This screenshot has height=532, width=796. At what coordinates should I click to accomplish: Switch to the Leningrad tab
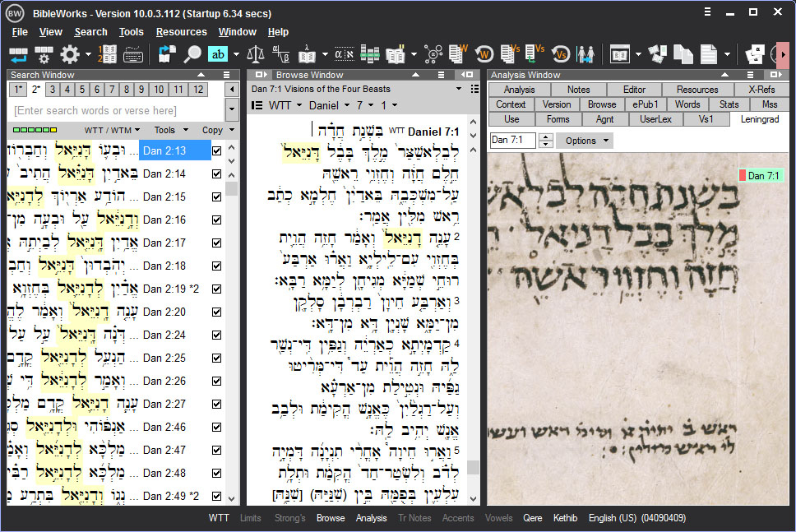(x=759, y=118)
